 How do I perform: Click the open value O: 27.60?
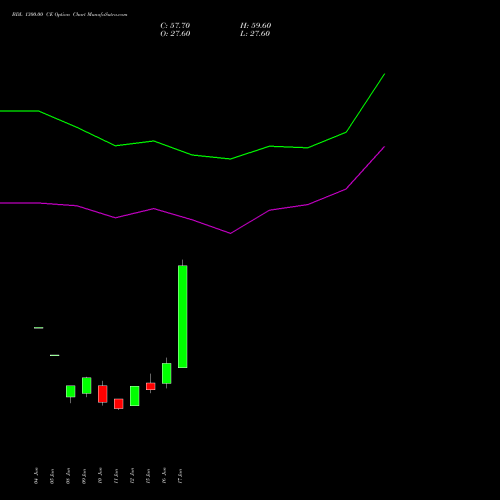coord(175,33)
